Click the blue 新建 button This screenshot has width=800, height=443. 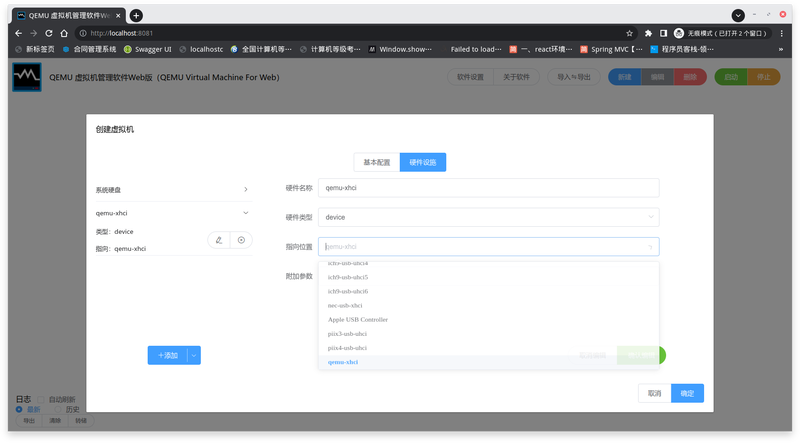point(624,77)
